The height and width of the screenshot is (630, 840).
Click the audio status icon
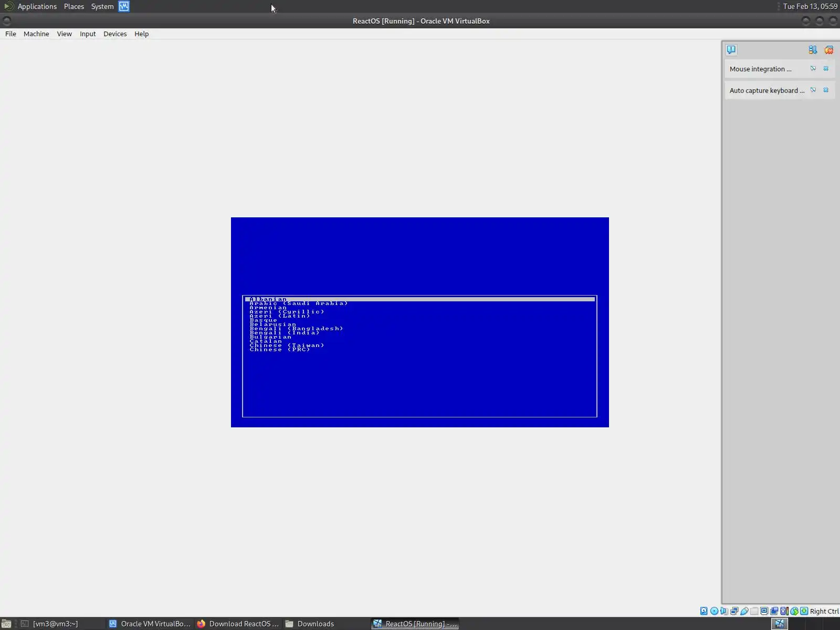coord(724,611)
